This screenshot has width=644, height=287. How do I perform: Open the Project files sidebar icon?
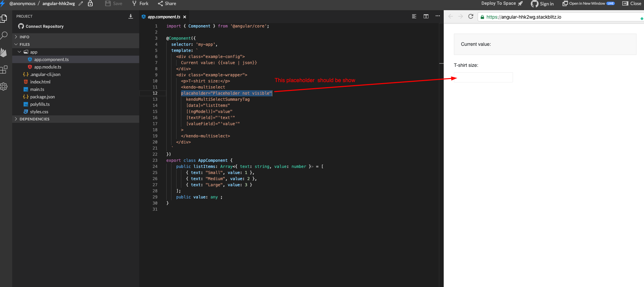tap(4, 18)
